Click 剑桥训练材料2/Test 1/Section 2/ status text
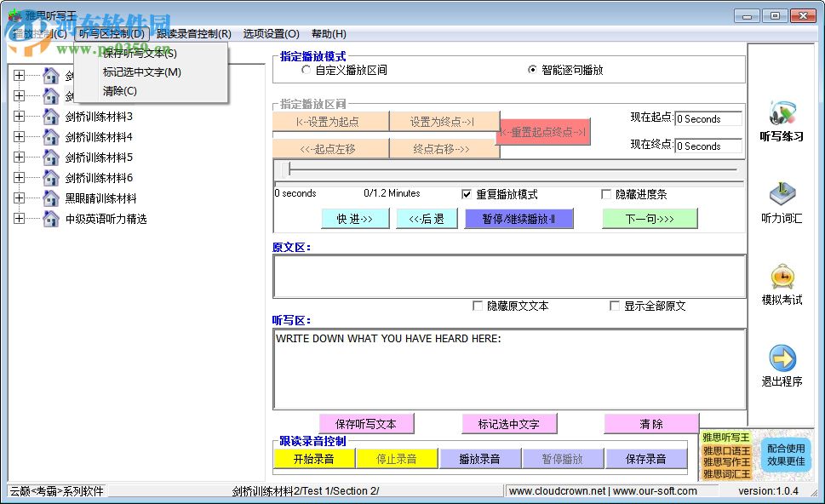The image size is (825, 504). pos(305,491)
